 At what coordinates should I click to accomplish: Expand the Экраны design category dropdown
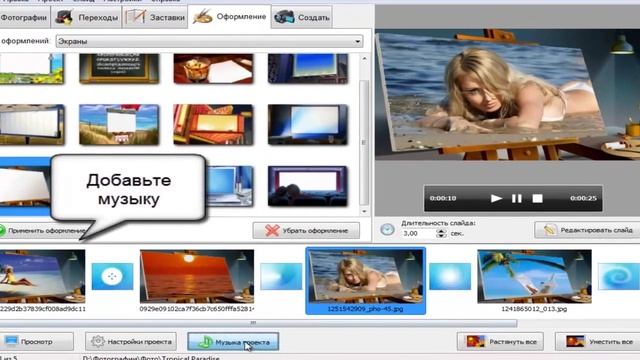(x=209, y=41)
